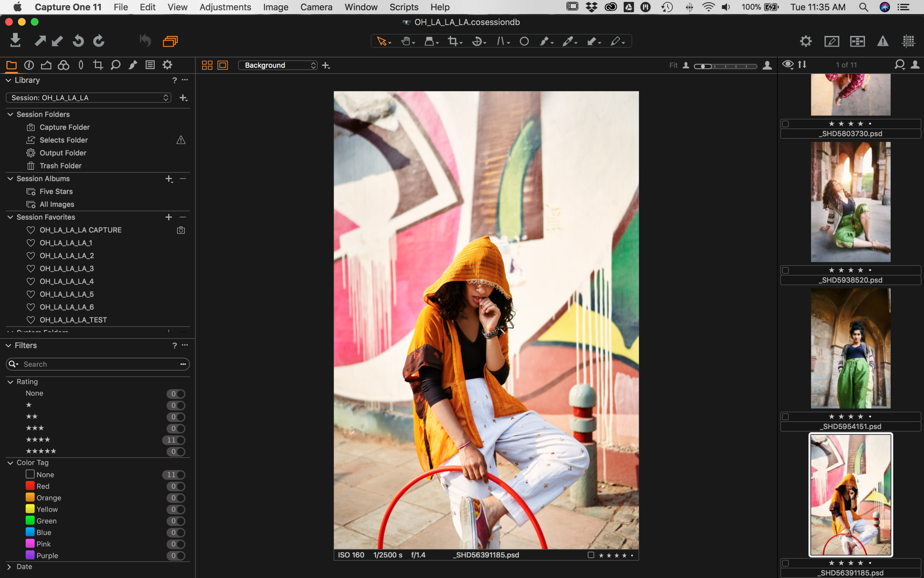Image resolution: width=924 pixels, height=578 pixels.
Task: Check the box for _SHD5938520.psd thumbnail
Action: tap(785, 270)
